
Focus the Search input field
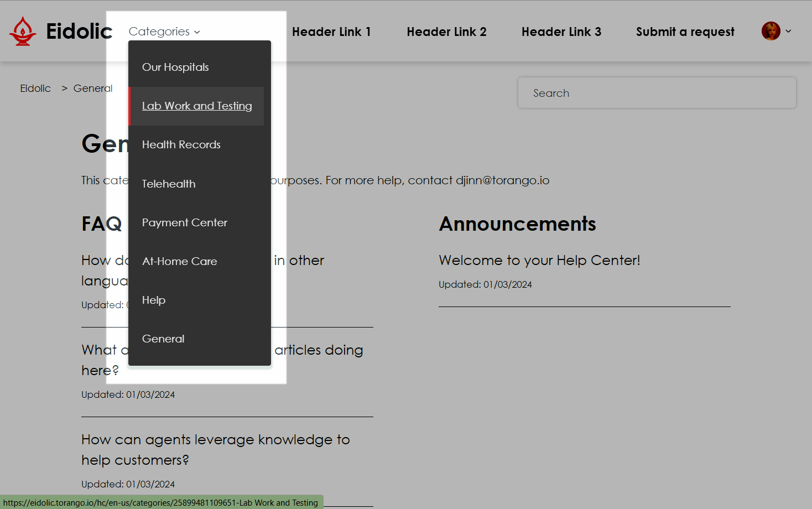(657, 93)
